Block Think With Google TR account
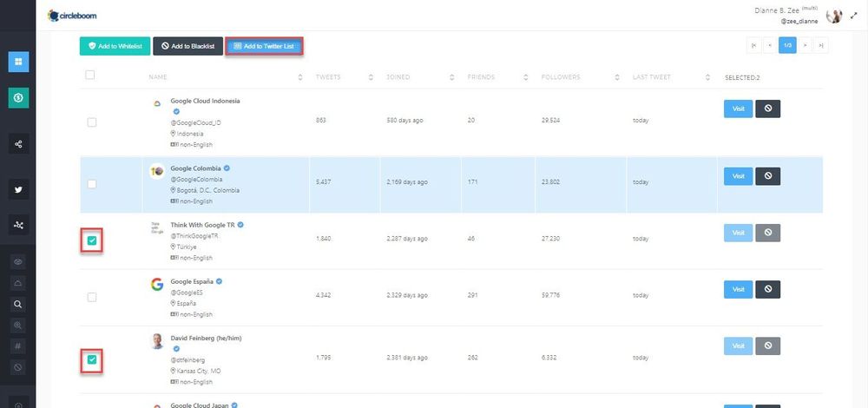The width and height of the screenshot is (868, 408). pyautogui.click(x=768, y=233)
